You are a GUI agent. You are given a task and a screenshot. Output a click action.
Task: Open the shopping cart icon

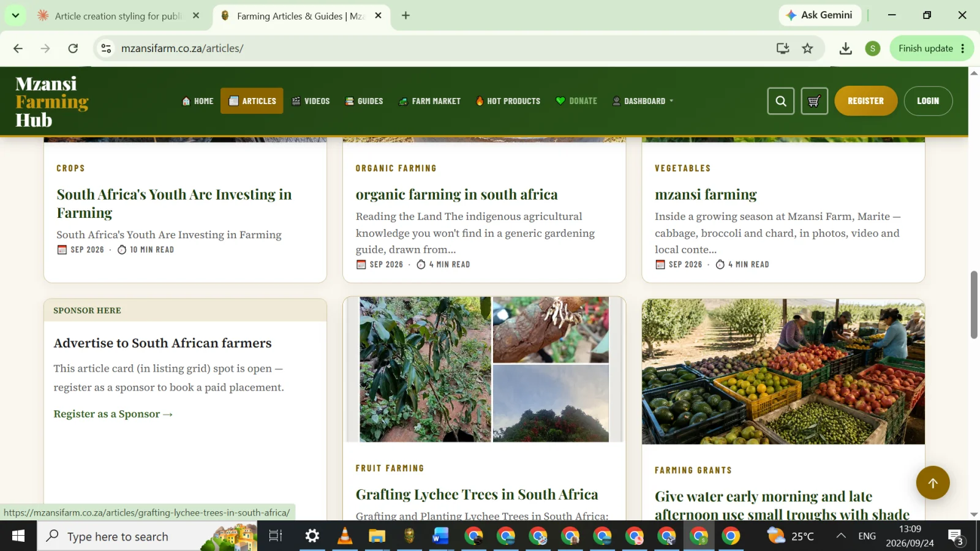click(x=814, y=101)
